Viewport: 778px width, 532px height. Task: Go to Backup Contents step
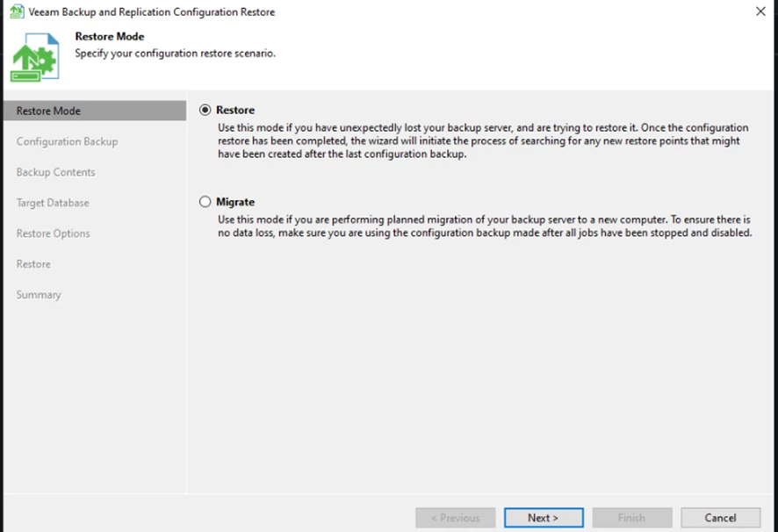pyautogui.click(x=55, y=172)
